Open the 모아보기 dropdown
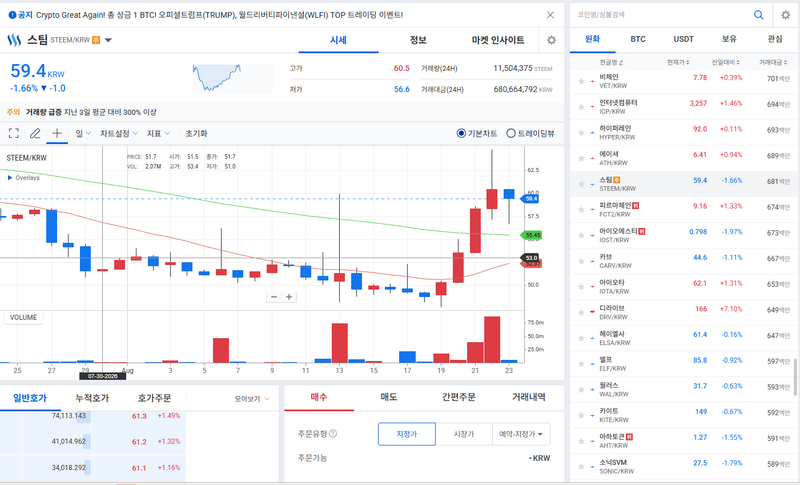This screenshot has height=485, width=800. pos(252,399)
